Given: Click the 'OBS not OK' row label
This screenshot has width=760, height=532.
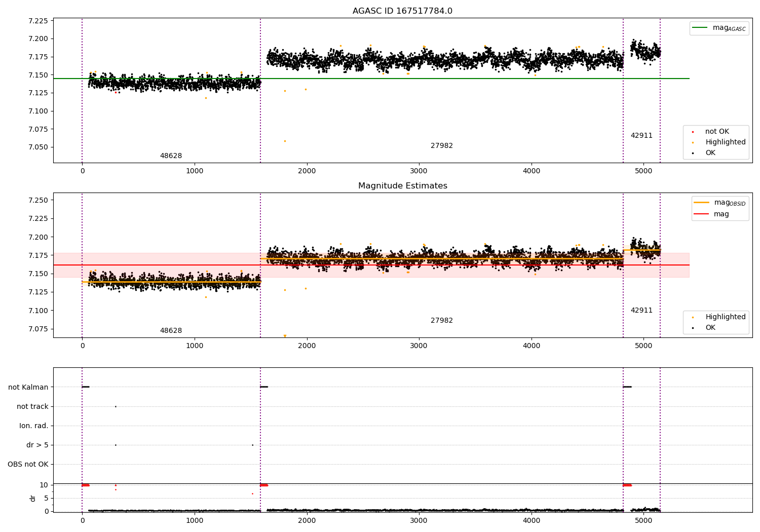Looking at the screenshot, I should [28, 464].
